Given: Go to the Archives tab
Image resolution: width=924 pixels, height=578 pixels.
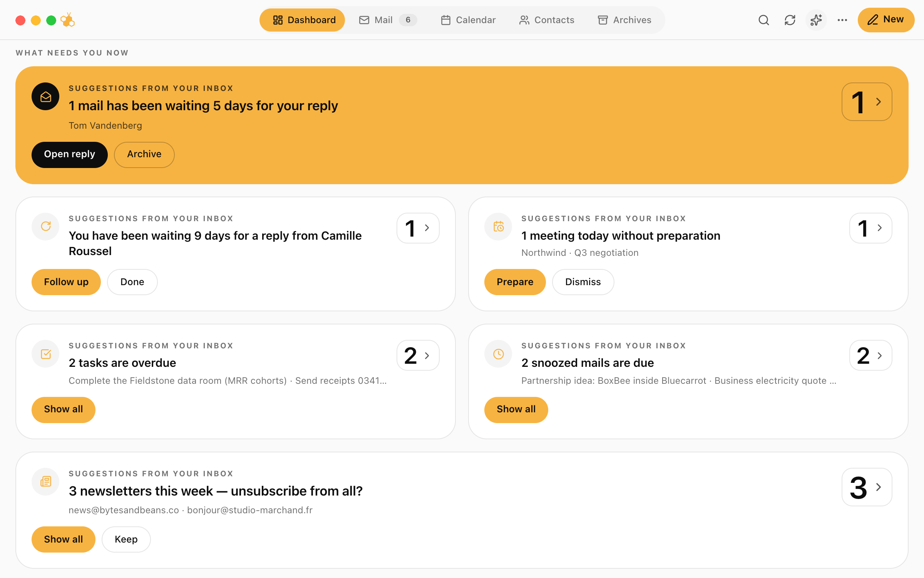Looking at the screenshot, I should (x=624, y=20).
